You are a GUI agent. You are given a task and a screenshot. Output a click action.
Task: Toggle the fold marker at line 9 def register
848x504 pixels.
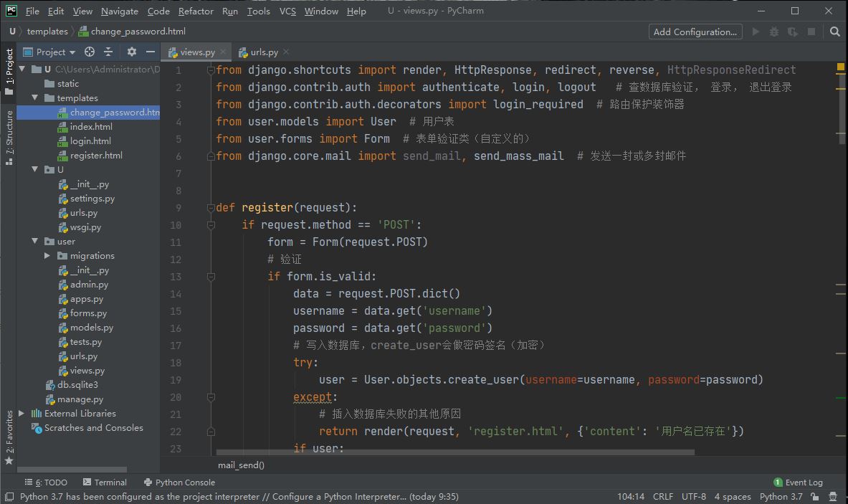(211, 208)
